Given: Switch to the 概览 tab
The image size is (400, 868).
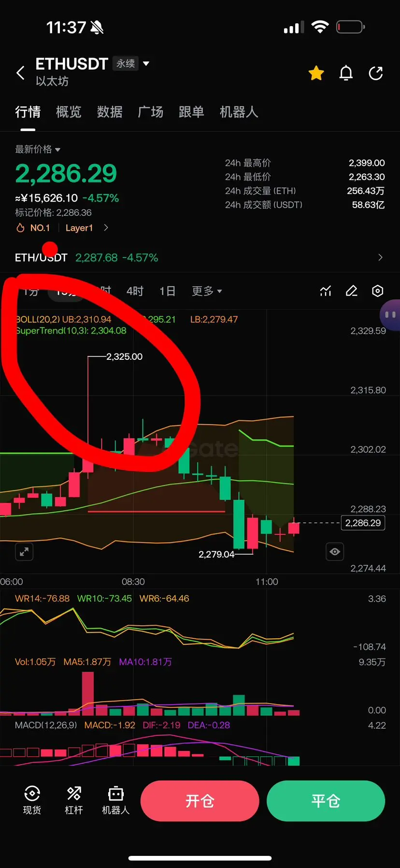Looking at the screenshot, I should pyautogui.click(x=69, y=112).
